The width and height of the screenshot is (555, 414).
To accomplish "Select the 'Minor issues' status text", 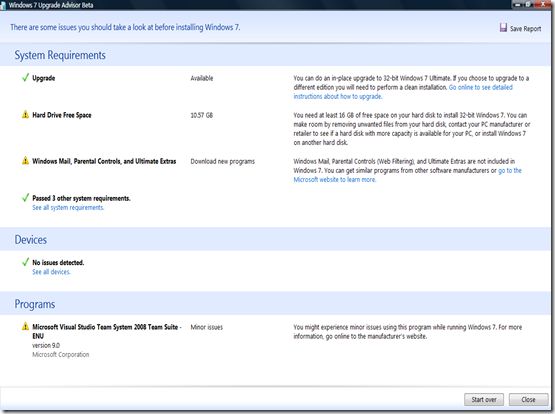I will (207, 327).
